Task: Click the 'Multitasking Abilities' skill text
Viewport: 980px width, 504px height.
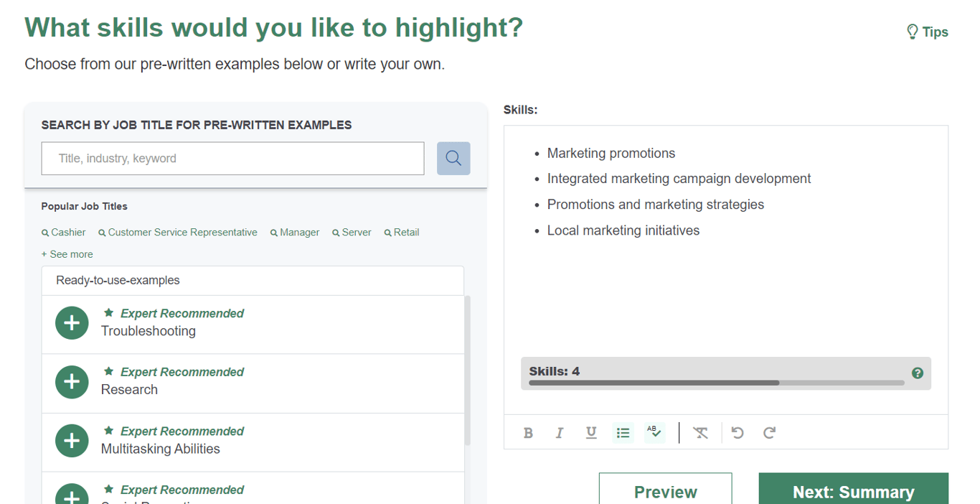Action: tap(161, 449)
